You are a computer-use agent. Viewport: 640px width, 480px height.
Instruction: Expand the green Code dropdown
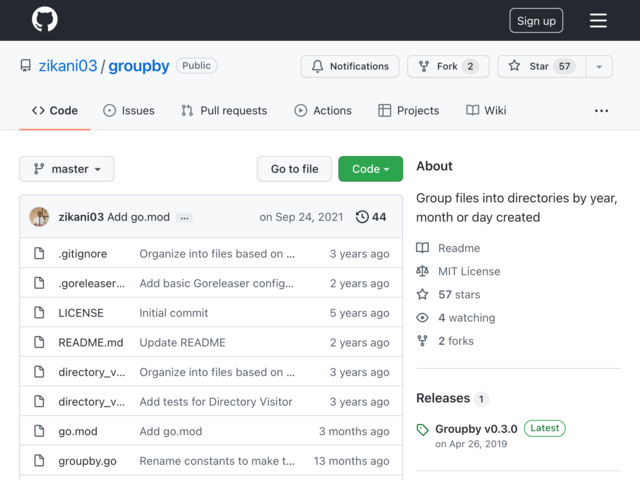coord(371,169)
